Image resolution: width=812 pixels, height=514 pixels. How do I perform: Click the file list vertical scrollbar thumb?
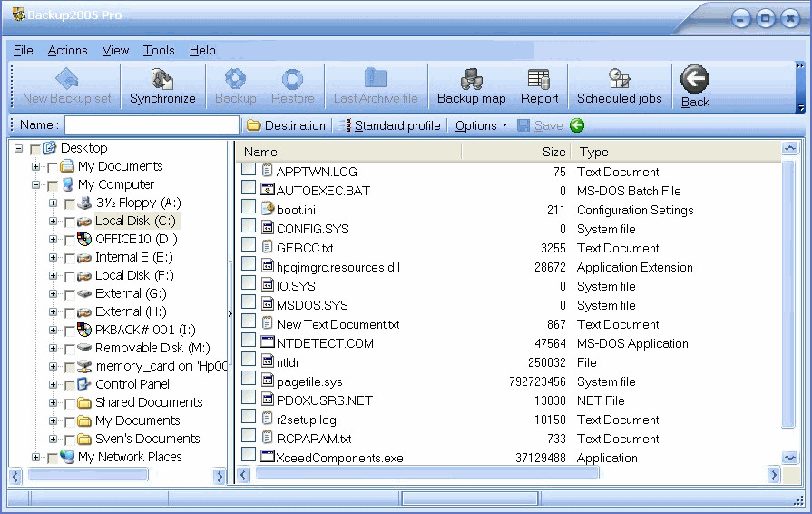788,294
